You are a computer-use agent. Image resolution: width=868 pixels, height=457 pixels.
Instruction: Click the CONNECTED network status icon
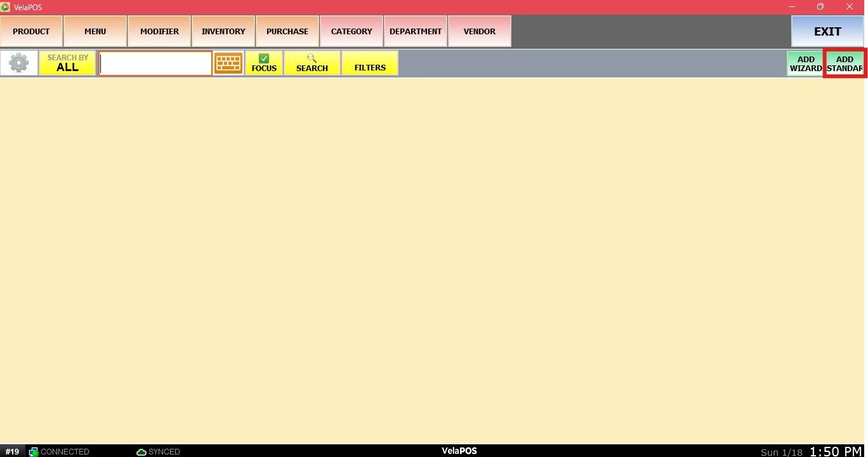coord(34,452)
